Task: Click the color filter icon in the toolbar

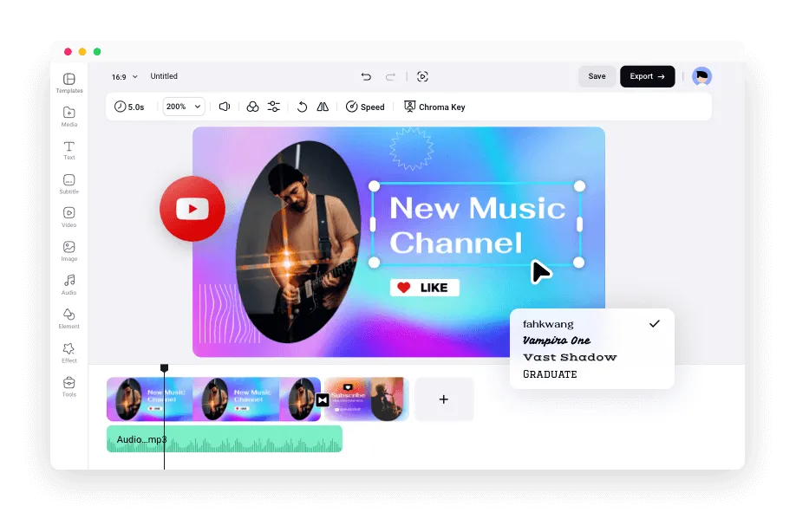Action: pyautogui.click(x=252, y=107)
